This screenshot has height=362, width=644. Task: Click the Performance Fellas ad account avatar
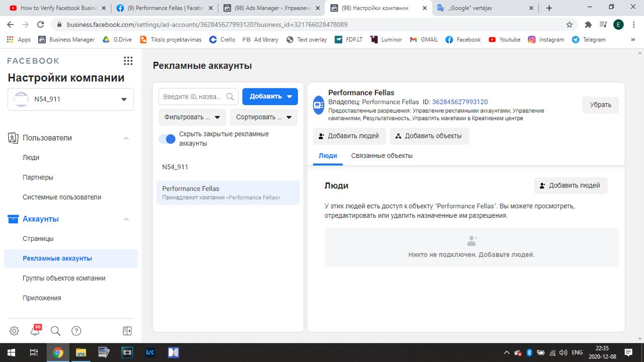point(318,105)
